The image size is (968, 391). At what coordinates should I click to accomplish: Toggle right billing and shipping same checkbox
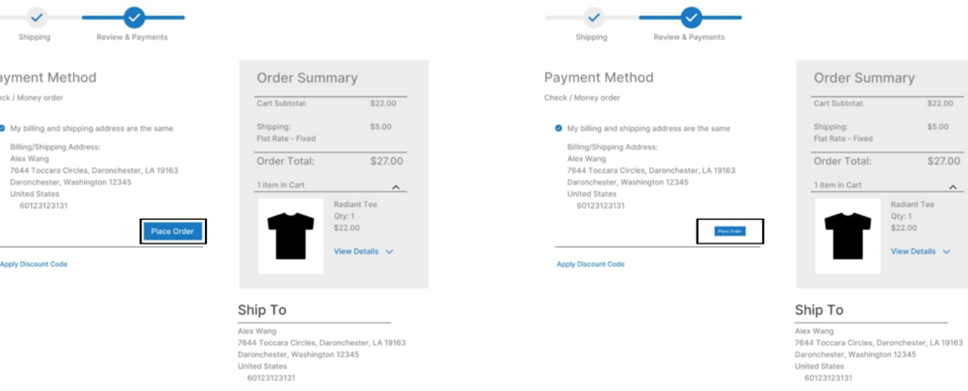coord(559,128)
